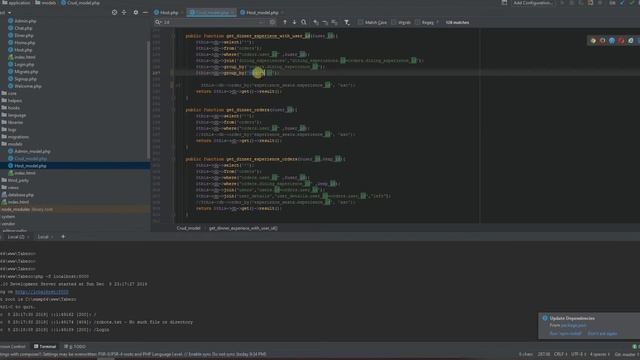The image size is (640, 360).
Task: Open Admin.php in the project tree
Action: 22,21
